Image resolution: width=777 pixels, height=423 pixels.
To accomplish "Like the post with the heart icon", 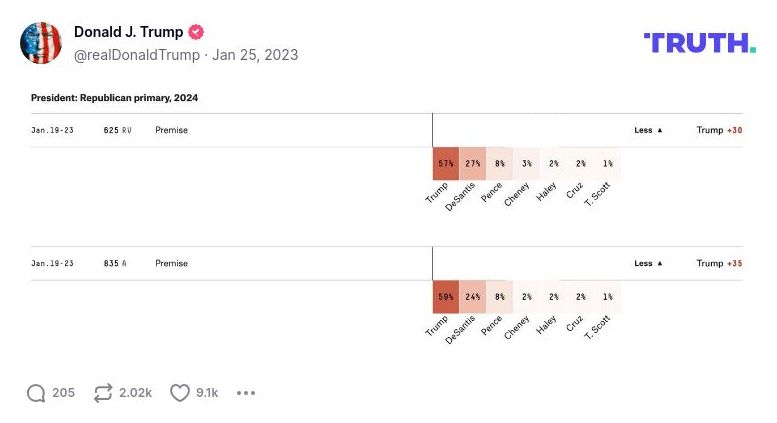I will 180,393.
